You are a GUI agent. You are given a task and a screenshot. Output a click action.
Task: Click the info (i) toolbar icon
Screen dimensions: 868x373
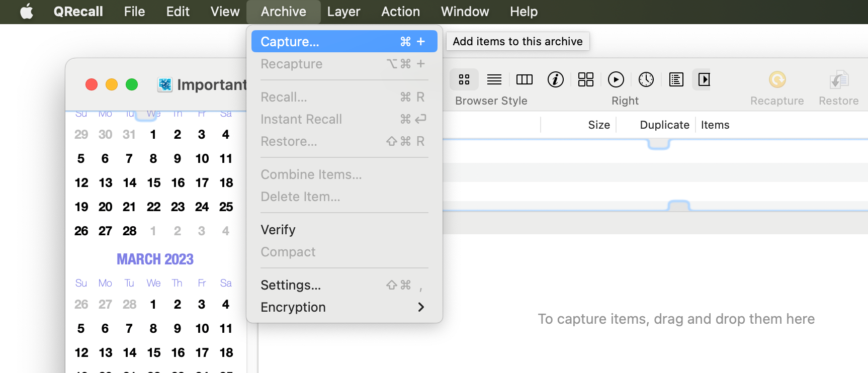coord(556,79)
